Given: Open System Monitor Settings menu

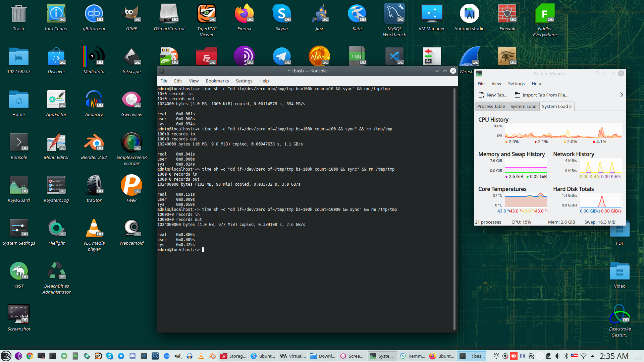Looking at the screenshot, I should point(516,83).
